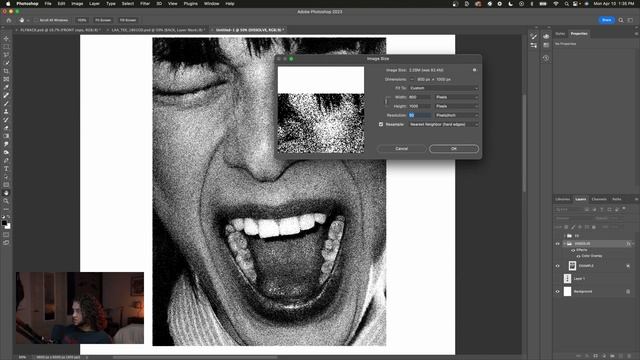Open the Window menu
The height and width of the screenshot is (360, 640).
point(211,4)
